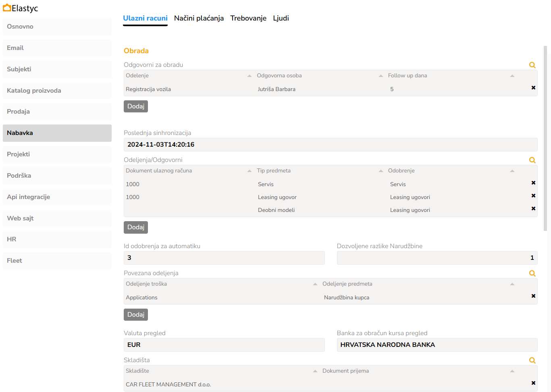This screenshot has width=551, height=392.
Task: Open search for Povezana odeljenja table
Action: pos(532,273)
